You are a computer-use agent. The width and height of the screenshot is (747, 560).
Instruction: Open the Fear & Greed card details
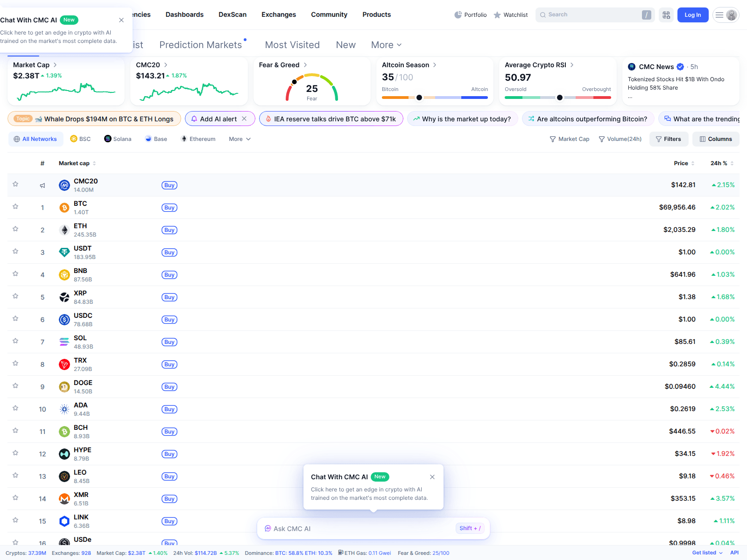pos(283,65)
